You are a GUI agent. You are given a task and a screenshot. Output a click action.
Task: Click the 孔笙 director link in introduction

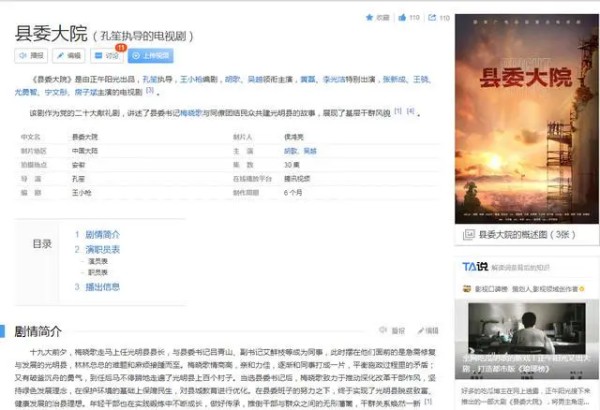[150, 80]
